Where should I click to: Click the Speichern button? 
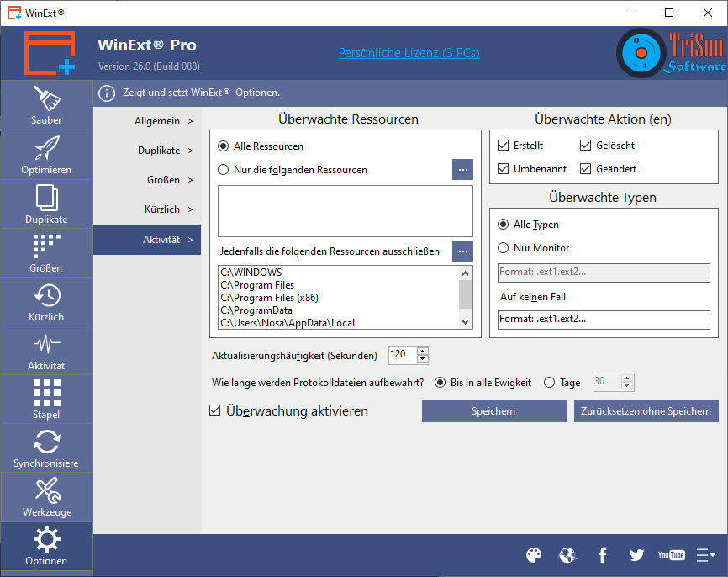tap(494, 411)
